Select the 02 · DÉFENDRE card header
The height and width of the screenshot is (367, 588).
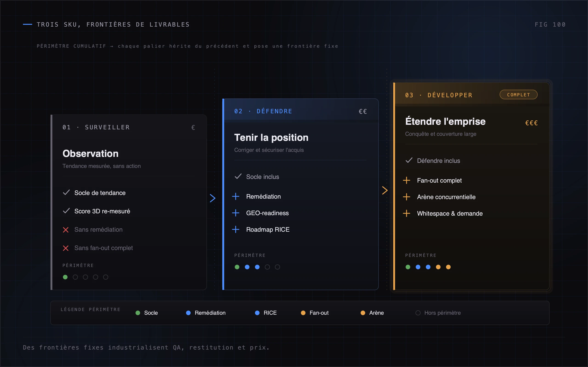pyautogui.click(x=301, y=111)
